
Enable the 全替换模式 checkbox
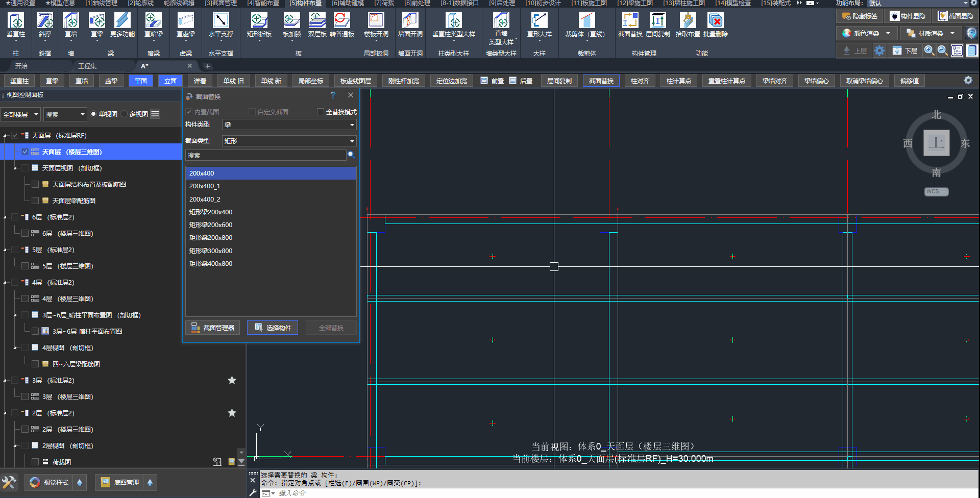(x=321, y=112)
